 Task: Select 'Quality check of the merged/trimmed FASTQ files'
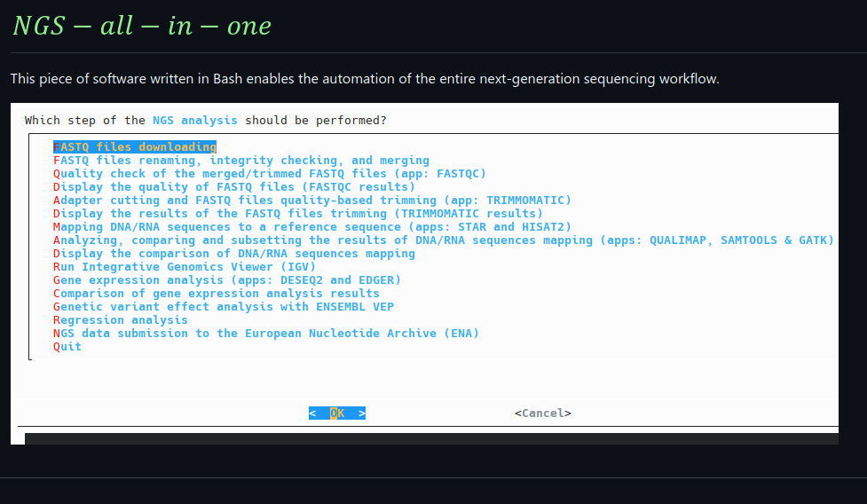pos(270,174)
